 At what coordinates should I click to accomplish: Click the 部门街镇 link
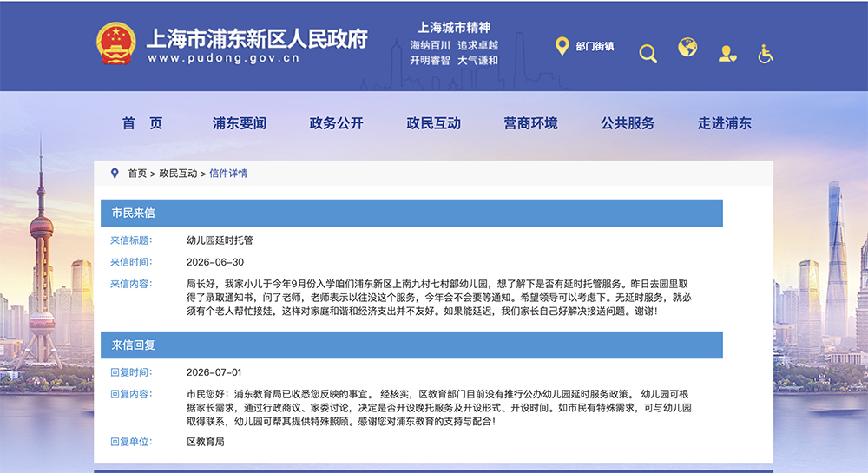(595, 47)
